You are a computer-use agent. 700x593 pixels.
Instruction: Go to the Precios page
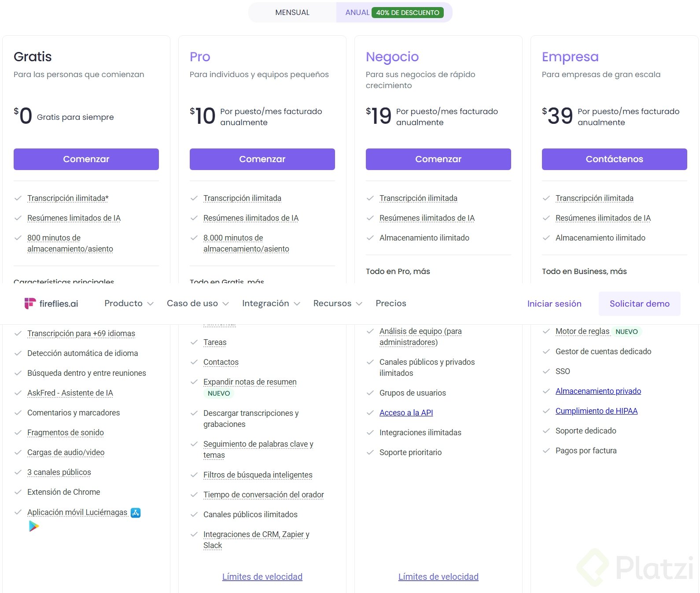click(x=391, y=304)
